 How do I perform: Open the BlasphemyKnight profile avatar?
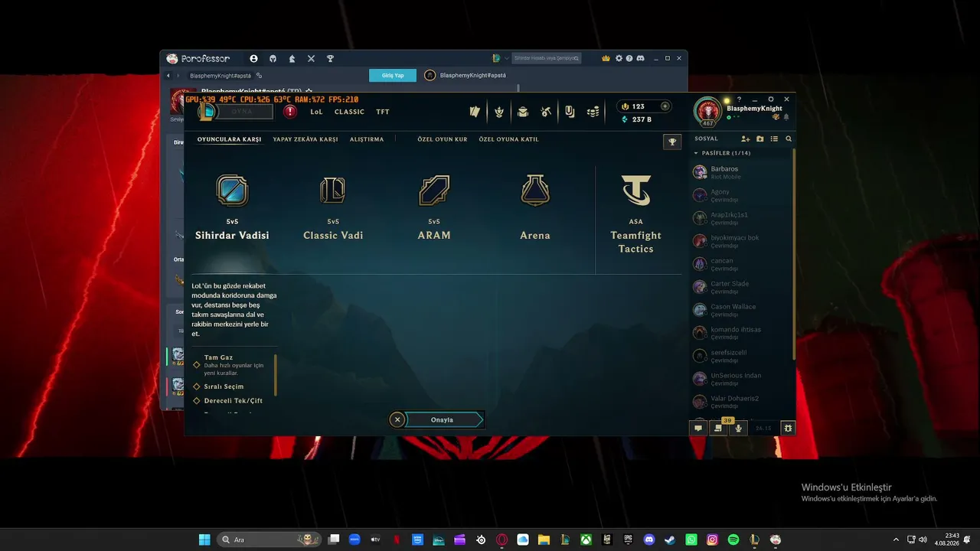707,111
